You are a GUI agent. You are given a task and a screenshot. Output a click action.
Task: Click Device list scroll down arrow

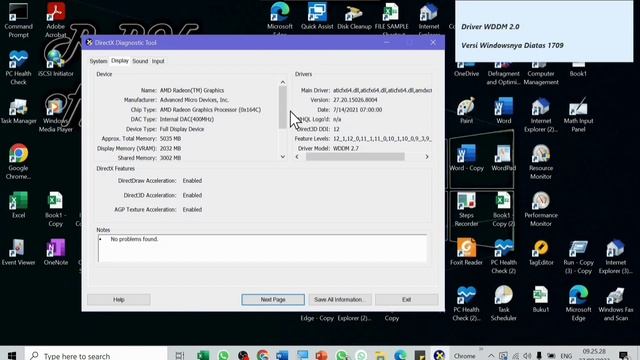[283, 157]
